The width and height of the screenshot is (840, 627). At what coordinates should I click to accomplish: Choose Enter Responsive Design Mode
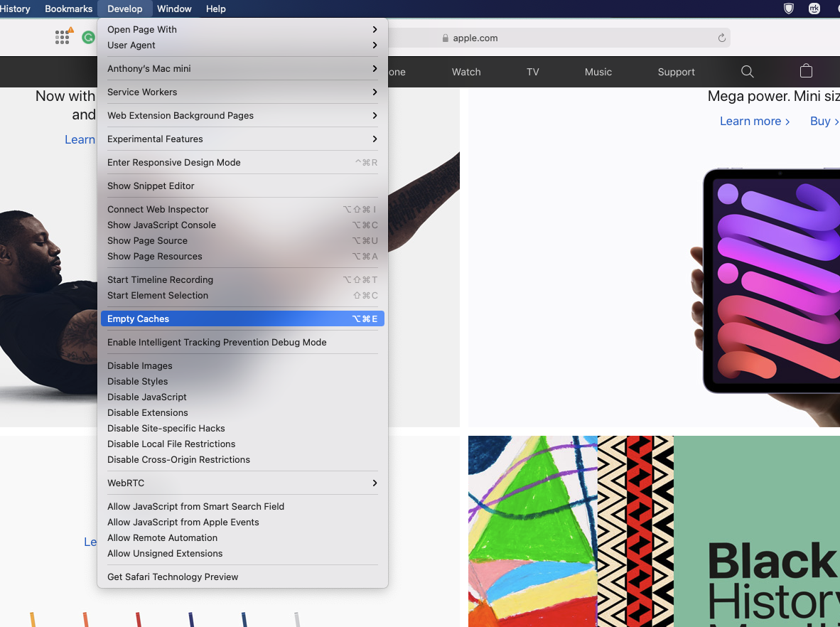[242, 162]
